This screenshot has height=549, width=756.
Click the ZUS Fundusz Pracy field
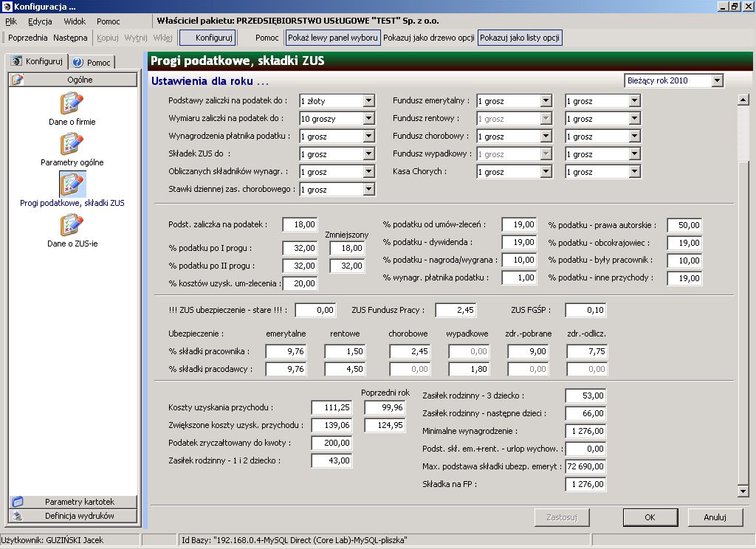coord(456,310)
